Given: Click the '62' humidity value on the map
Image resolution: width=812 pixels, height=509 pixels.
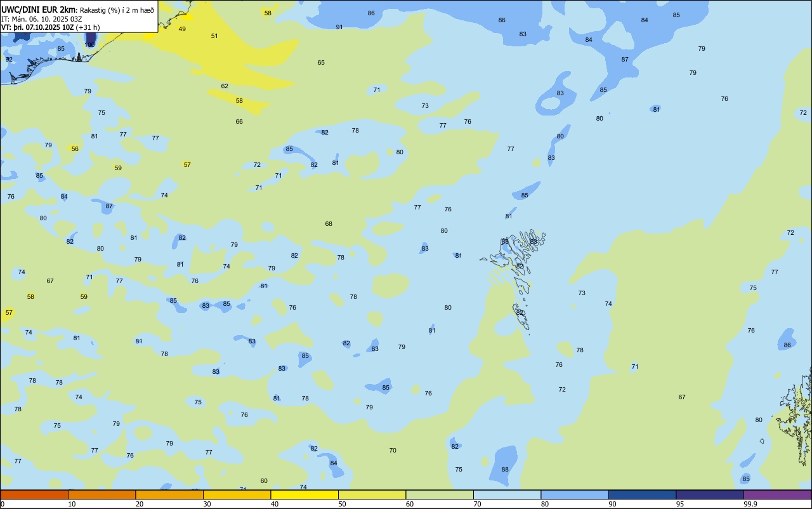Looking at the screenshot, I should (x=225, y=86).
